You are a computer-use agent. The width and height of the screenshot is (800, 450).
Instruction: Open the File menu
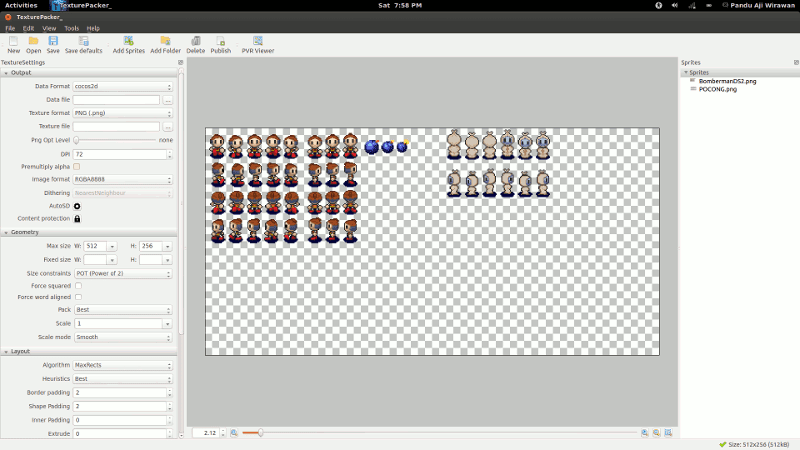click(x=10, y=28)
